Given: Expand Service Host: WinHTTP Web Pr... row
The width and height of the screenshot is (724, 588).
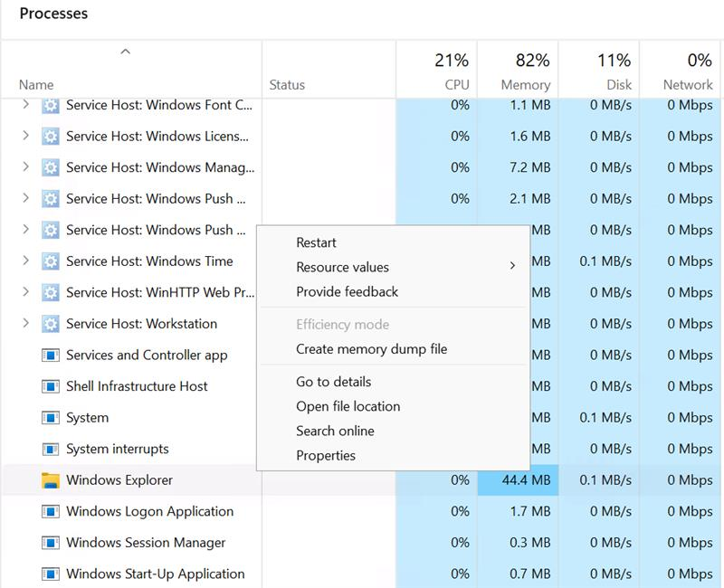Looking at the screenshot, I should pyautogui.click(x=26, y=291).
